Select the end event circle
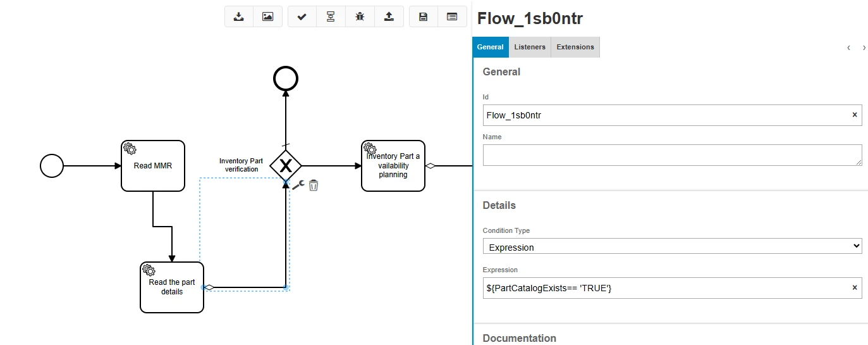The width and height of the screenshot is (868, 345). click(285, 78)
